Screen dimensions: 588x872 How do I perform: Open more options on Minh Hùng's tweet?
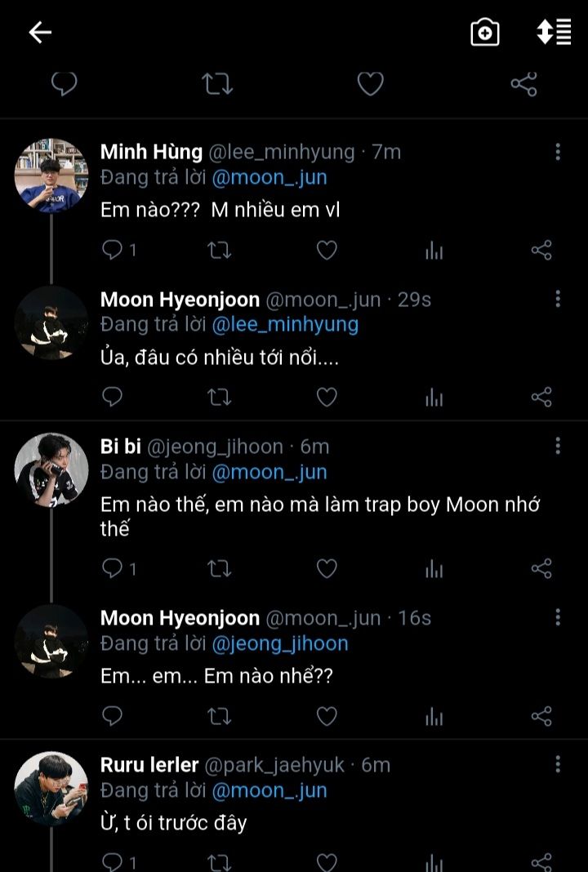(558, 151)
